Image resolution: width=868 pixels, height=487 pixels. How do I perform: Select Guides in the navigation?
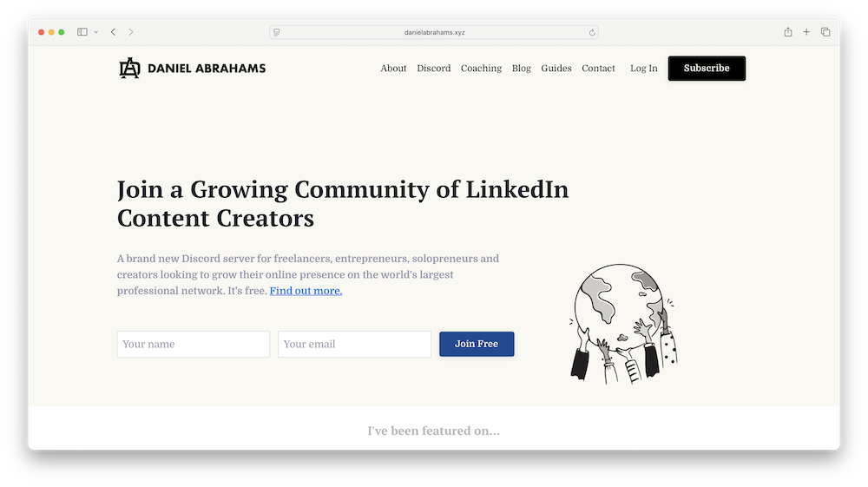pyautogui.click(x=556, y=68)
